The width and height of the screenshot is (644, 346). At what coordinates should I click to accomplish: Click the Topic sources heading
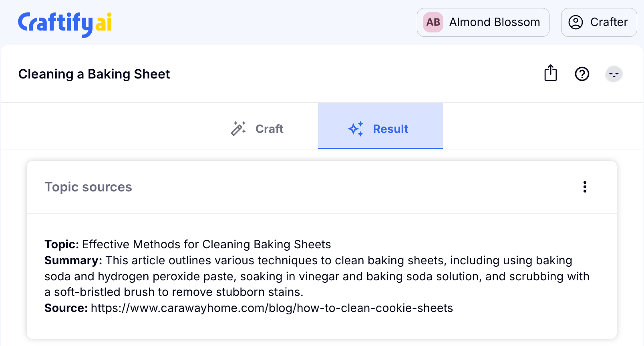click(88, 187)
